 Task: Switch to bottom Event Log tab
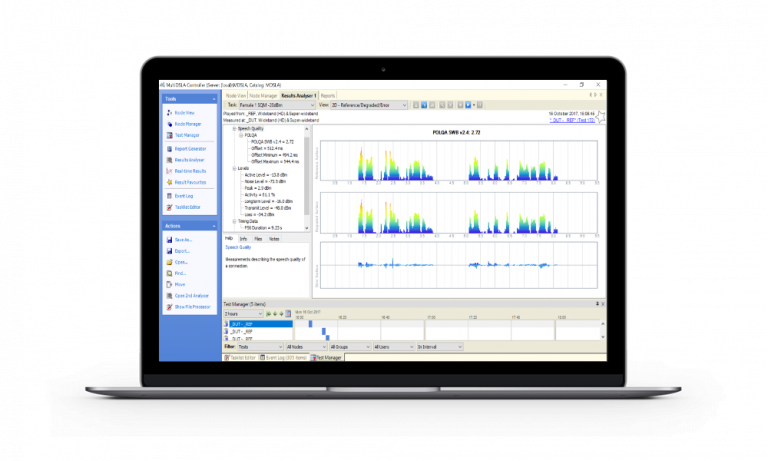pyautogui.click(x=283, y=358)
